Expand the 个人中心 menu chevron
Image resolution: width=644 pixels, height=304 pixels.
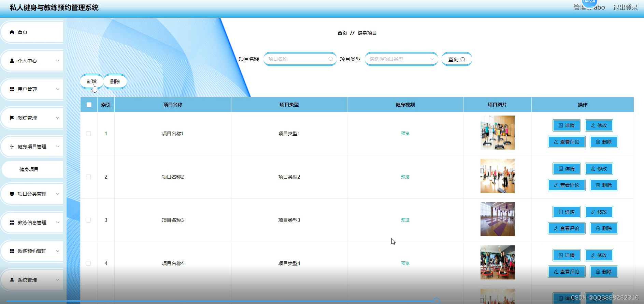58,61
